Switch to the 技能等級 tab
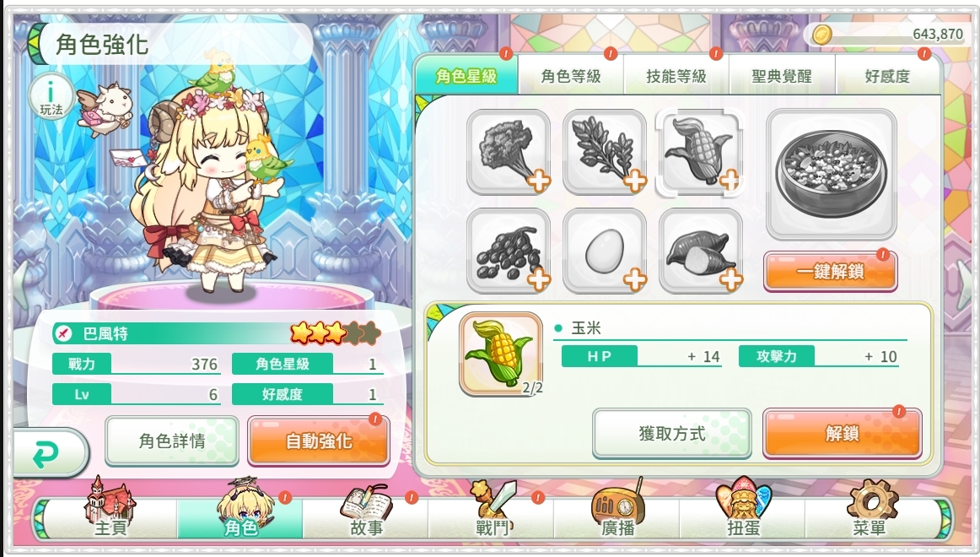Screen dimensions: 980x557 click(x=676, y=76)
